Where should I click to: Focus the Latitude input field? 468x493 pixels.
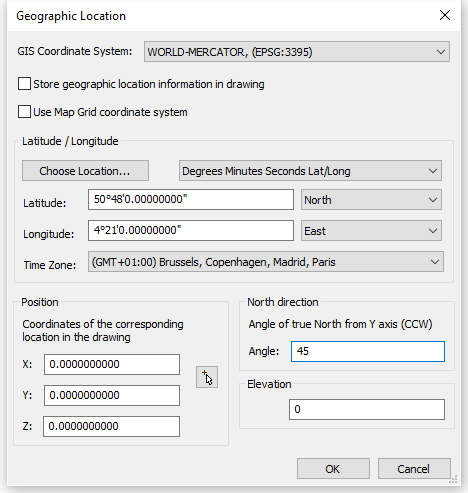pyautogui.click(x=191, y=200)
